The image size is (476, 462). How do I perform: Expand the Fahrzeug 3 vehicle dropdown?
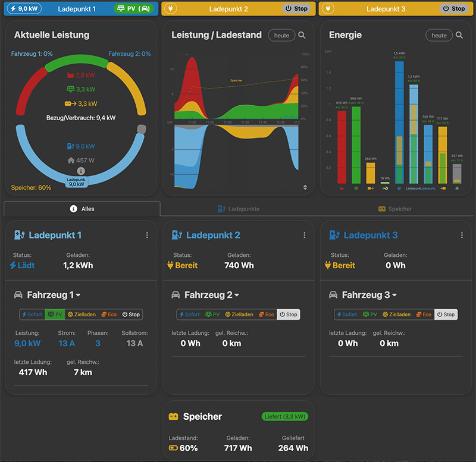coord(394,295)
